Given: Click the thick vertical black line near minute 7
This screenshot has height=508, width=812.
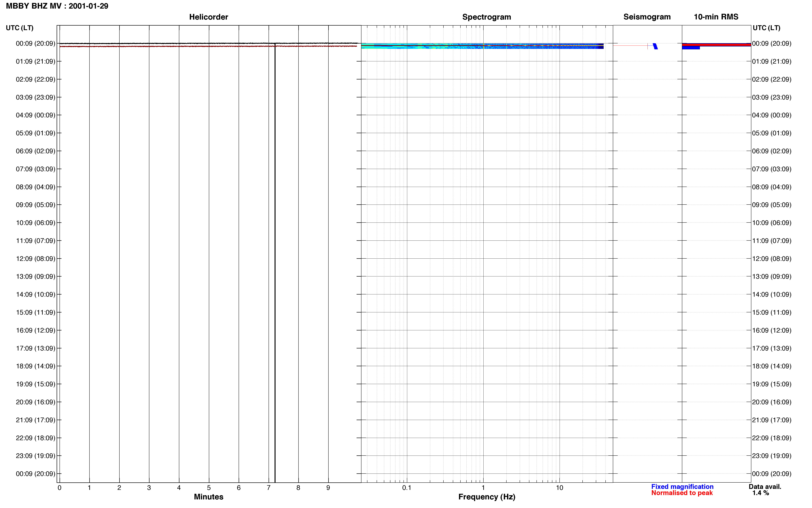Looking at the screenshot, I should 275,263.
